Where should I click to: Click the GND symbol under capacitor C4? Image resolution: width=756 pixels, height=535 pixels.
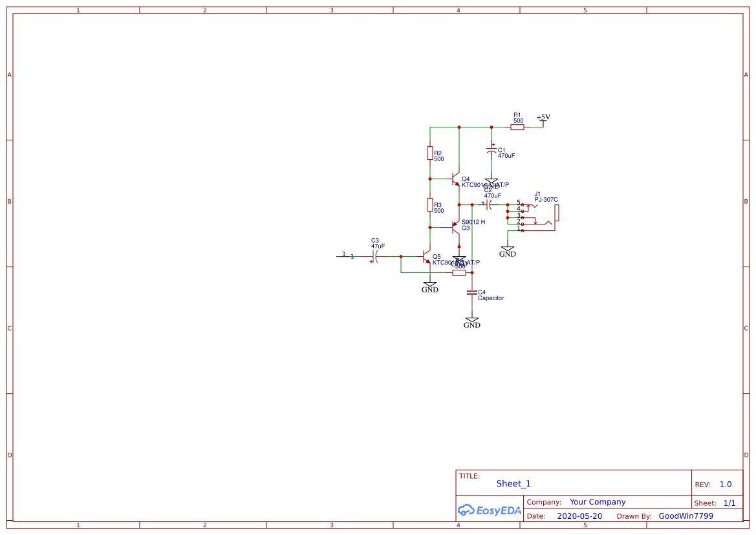point(472,322)
